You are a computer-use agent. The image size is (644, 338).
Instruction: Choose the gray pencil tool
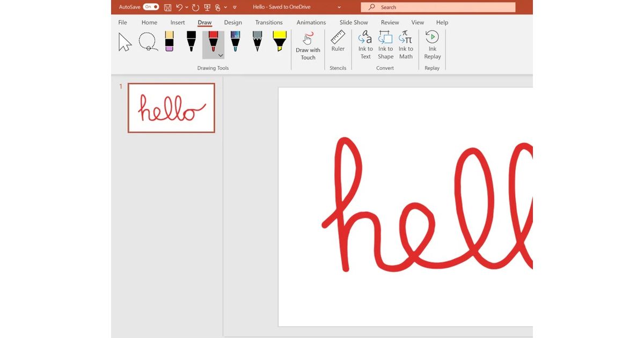click(x=257, y=42)
